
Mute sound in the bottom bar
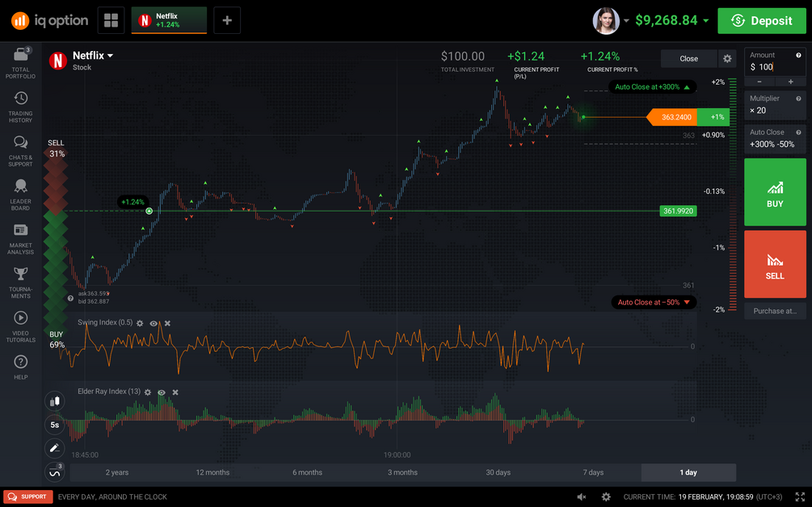[x=582, y=497]
